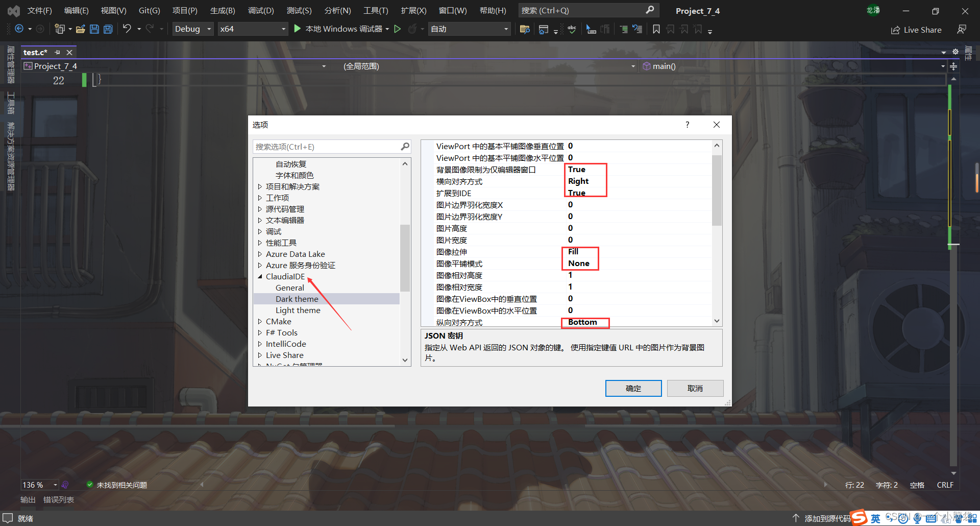The image size is (980, 526).
Task: Open the 工具(T) menu
Action: tap(376, 10)
